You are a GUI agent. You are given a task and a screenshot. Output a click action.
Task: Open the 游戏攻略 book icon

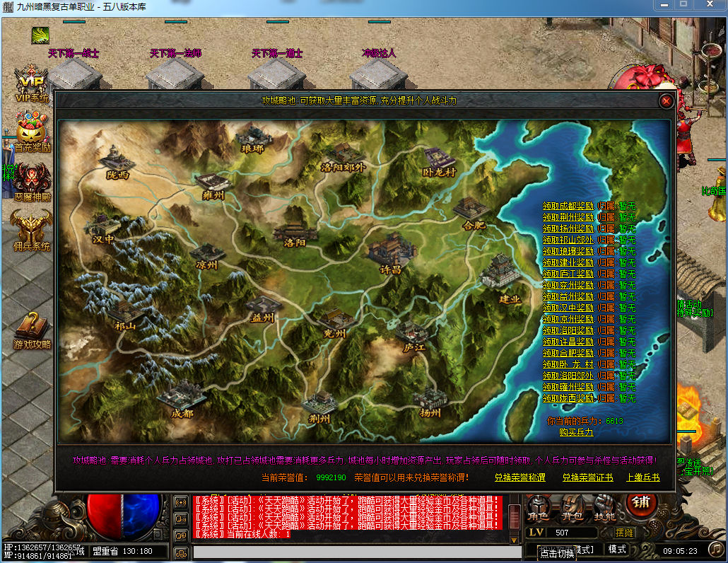point(32,331)
